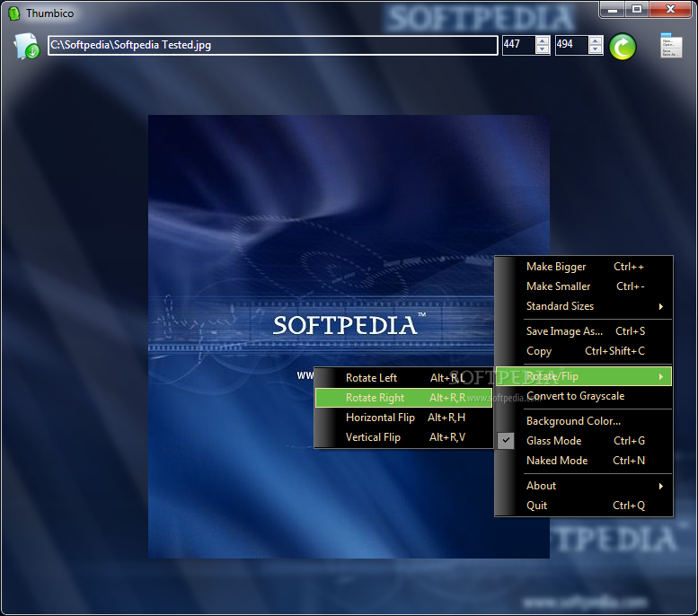Click the width field showing 447
The width and height of the screenshot is (698, 616).
518,45
